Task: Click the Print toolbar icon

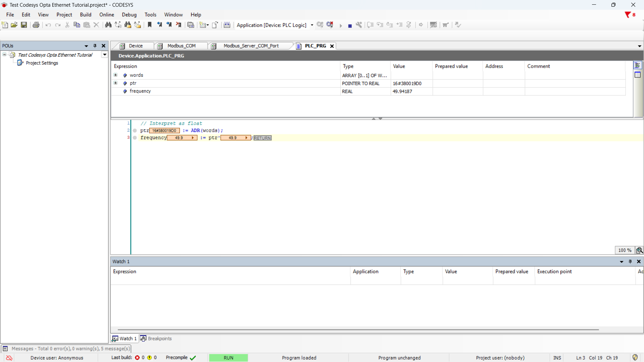Action: 36,25
